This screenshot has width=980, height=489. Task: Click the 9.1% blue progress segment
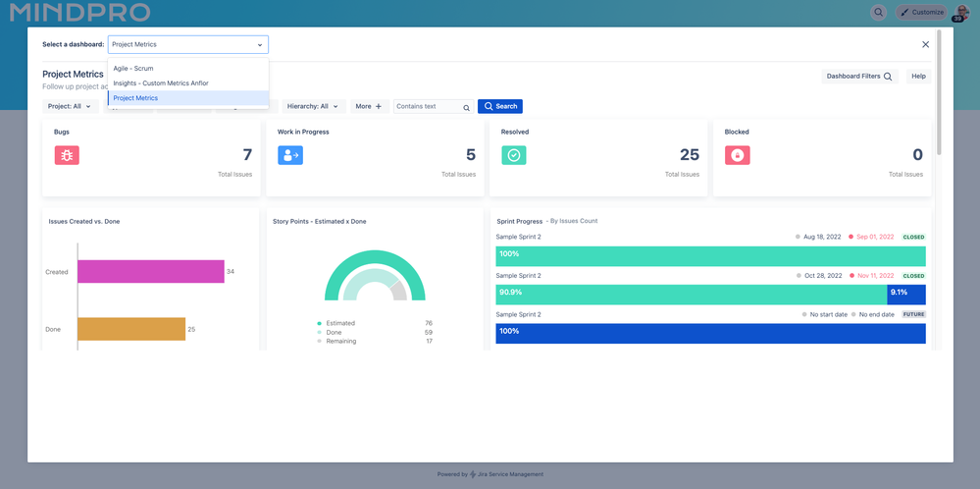(906, 295)
